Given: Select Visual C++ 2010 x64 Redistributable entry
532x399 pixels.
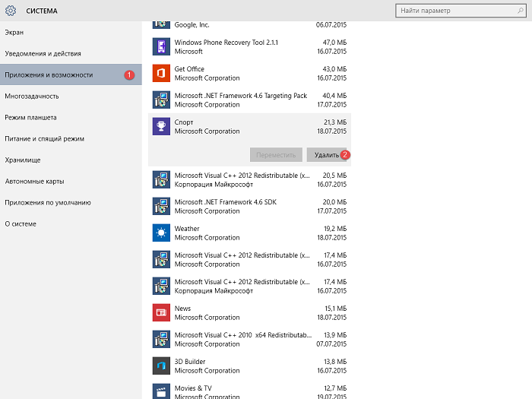Looking at the screenshot, I should coord(249,339).
